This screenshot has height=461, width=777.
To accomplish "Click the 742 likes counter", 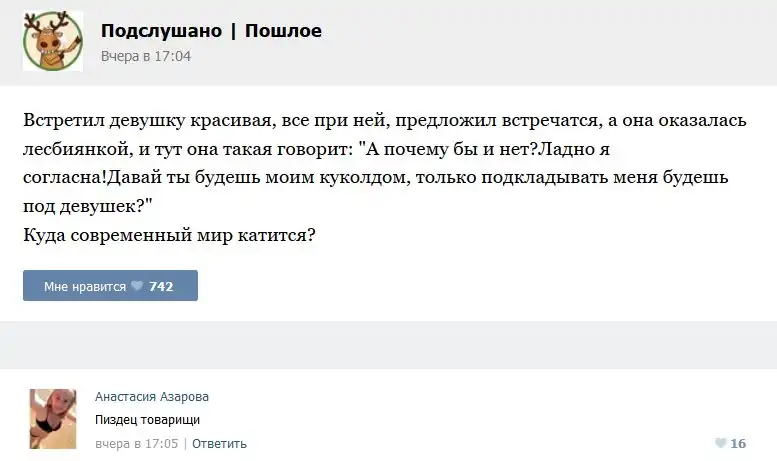I will pos(161,287).
